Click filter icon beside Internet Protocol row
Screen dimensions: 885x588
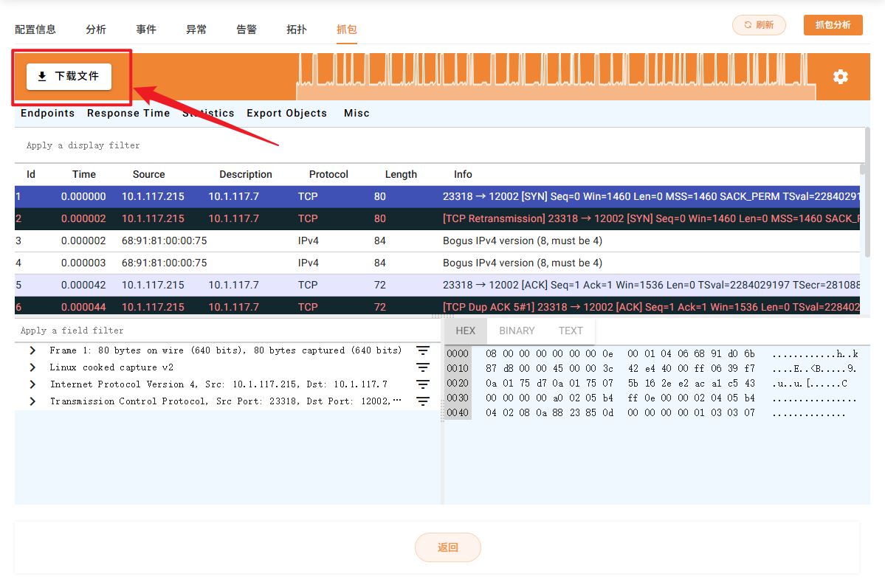click(423, 385)
